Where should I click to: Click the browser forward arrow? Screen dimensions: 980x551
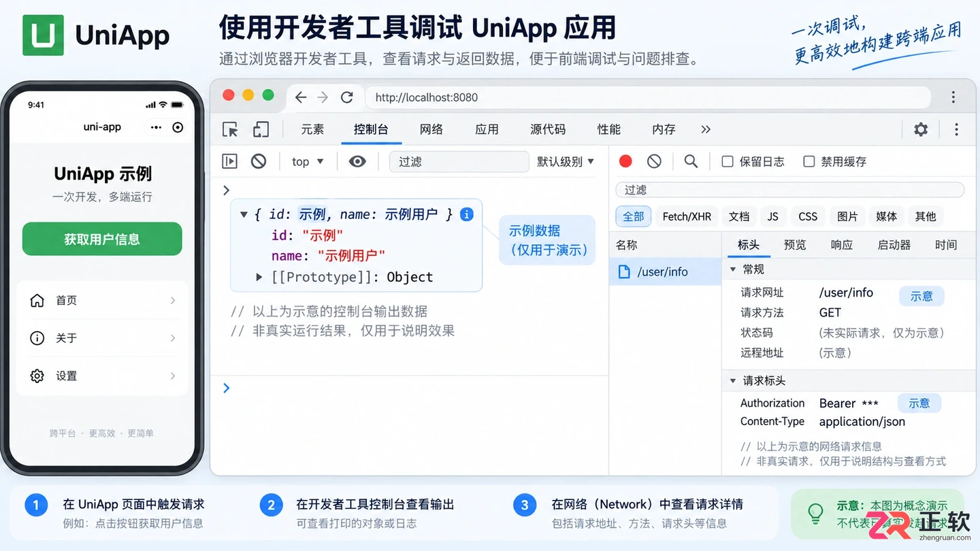[323, 97]
